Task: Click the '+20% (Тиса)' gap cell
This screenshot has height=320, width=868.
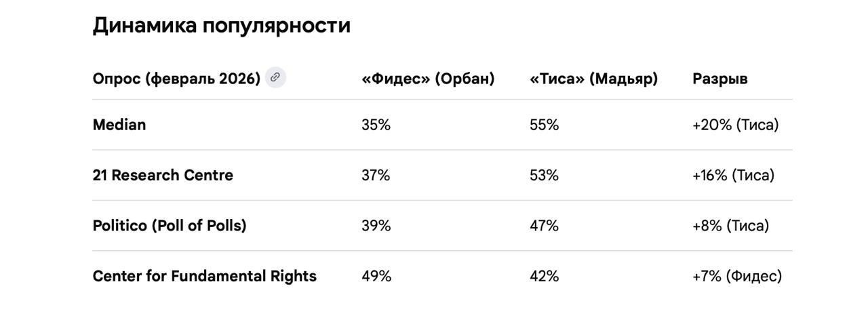Action: (x=735, y=125)
